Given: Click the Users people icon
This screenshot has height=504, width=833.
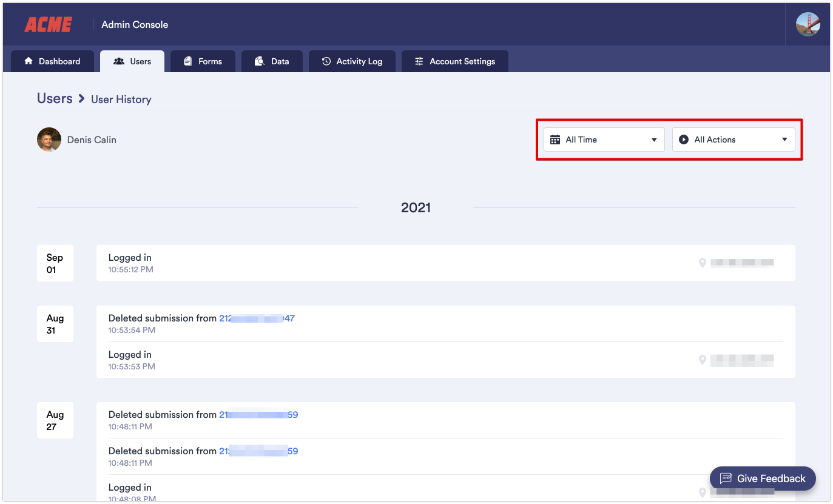Looking at the screenshot, I should [119, 61].
